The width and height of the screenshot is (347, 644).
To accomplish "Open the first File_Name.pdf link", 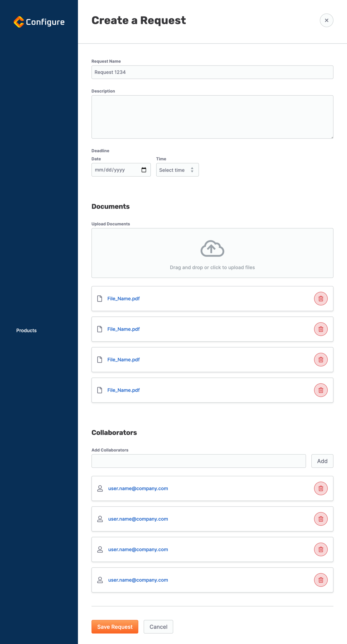I will tap(123, 299).
